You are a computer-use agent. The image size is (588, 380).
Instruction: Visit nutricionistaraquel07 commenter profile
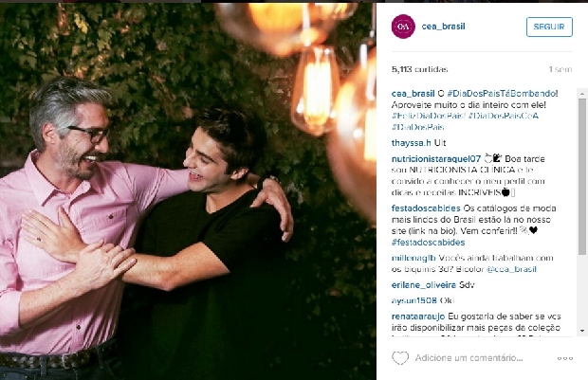click(436, 158)
